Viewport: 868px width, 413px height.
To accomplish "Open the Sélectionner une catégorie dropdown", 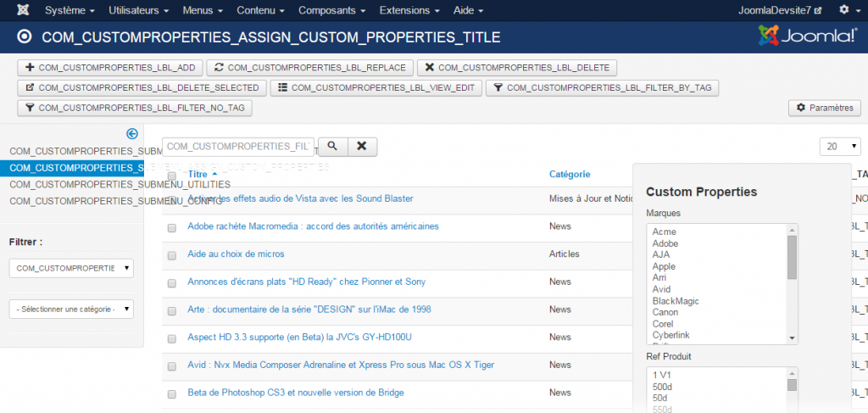I will click(71, 310).
